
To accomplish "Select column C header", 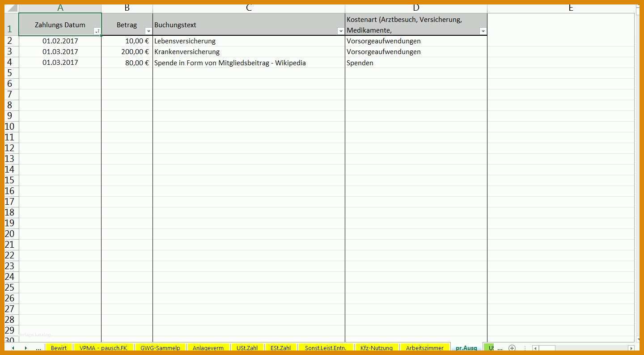I will 249,8.
